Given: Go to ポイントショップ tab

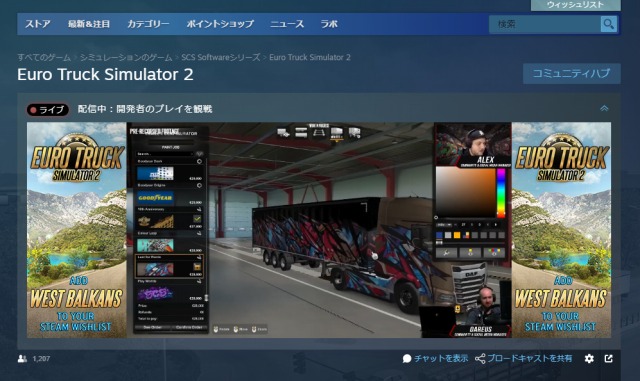Looking at the screenshot, I should point(220,24).
